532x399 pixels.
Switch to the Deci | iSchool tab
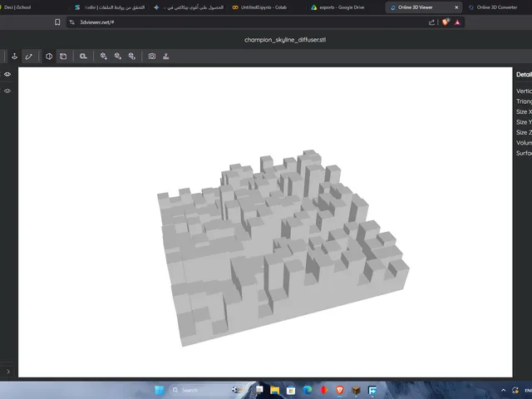[x=17, y=7]
